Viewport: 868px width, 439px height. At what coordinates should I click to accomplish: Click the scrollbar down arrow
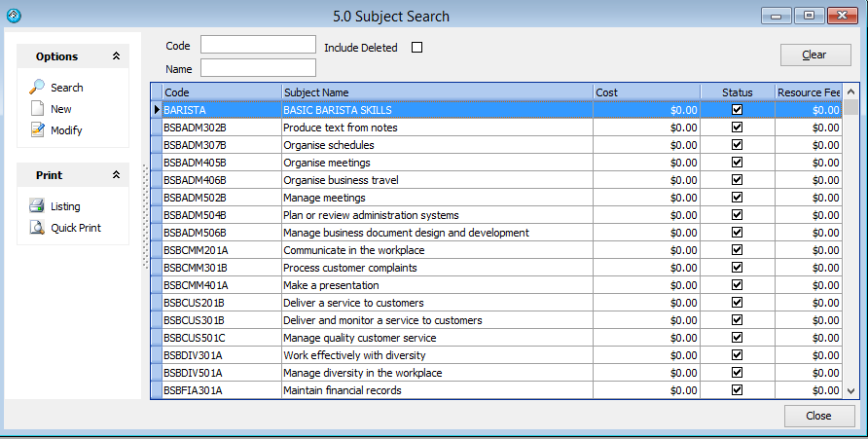coord(850,390)
